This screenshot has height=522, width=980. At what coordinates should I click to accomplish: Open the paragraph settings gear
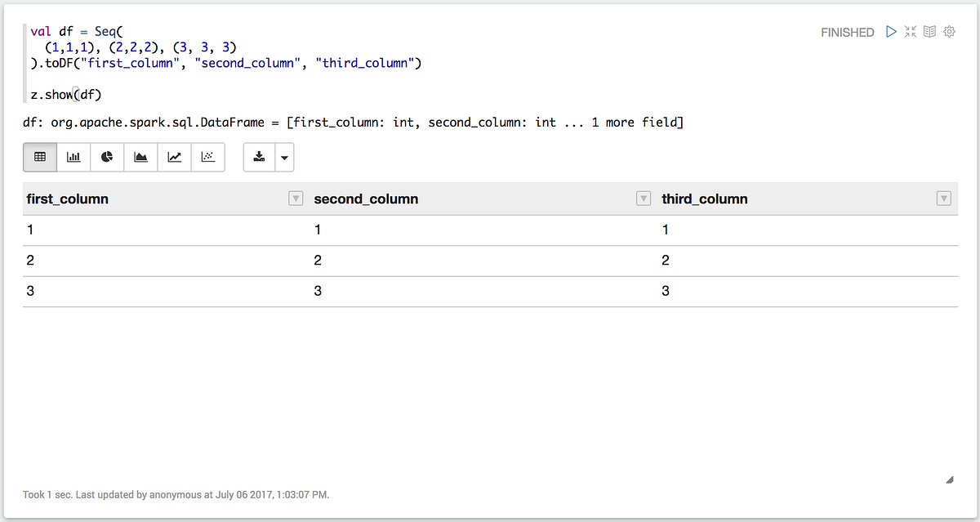[948, 31]
